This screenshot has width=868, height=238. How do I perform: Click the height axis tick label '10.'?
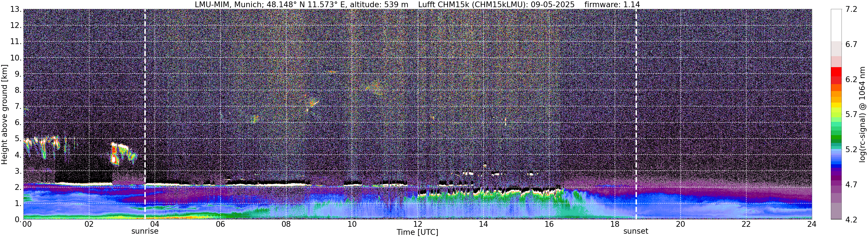coord(16,58)
